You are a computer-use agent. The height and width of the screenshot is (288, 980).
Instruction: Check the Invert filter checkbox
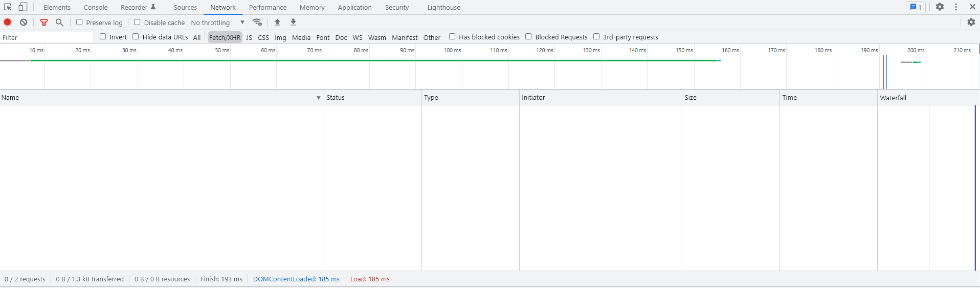[x=103, y=36]
